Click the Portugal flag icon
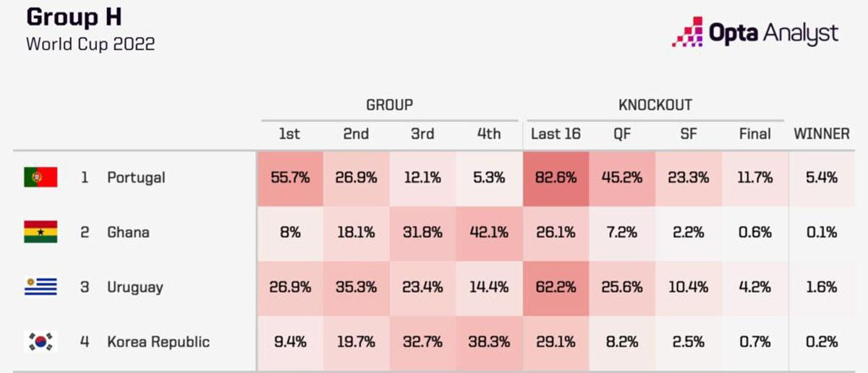Viewport: 868px width, 373px height. [x=40, y=177]
